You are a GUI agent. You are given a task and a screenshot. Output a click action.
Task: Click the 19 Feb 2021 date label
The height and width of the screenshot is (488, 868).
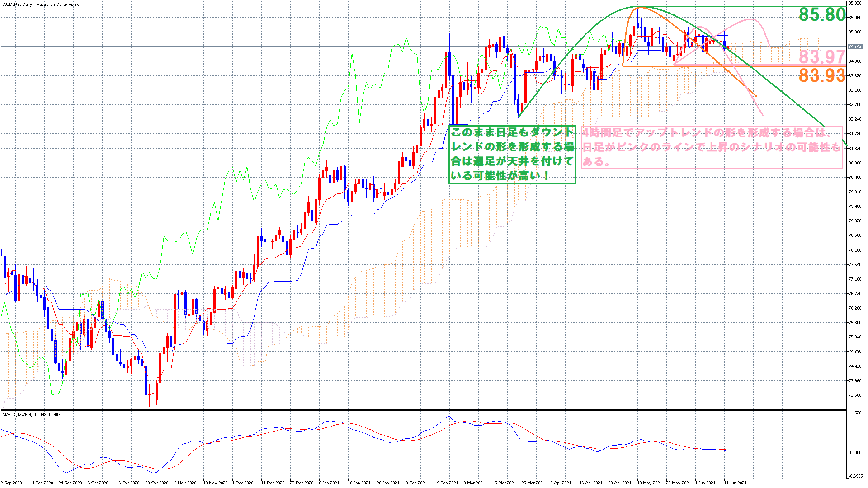pyautogui.click(x=446, y=483)
